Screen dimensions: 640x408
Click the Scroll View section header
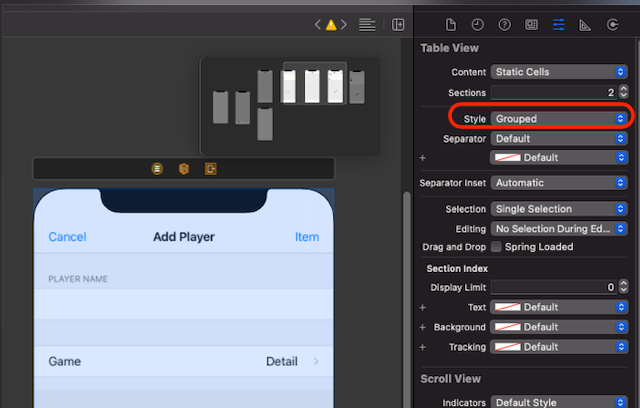point(451,379)
